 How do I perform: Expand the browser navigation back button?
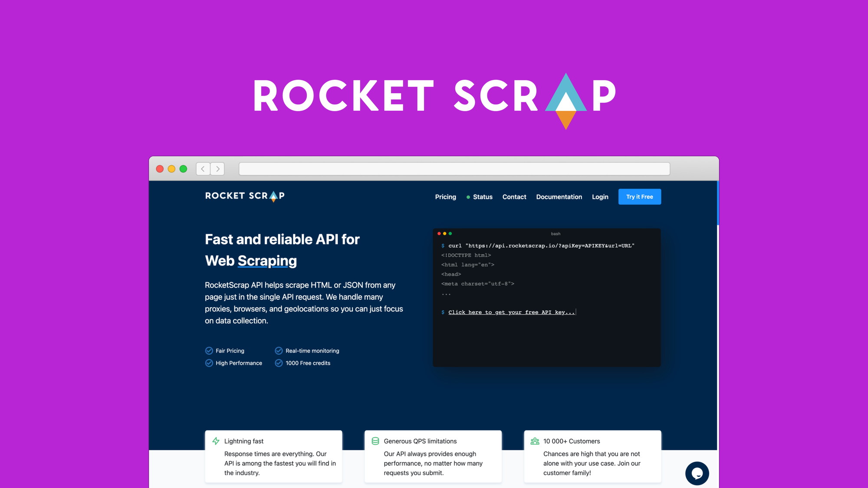pyautogui.click(x=203, y=168)
